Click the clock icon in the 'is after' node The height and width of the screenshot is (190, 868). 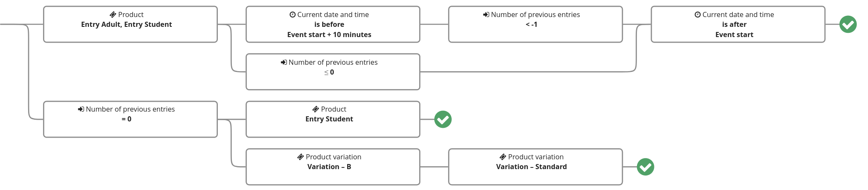697,15
